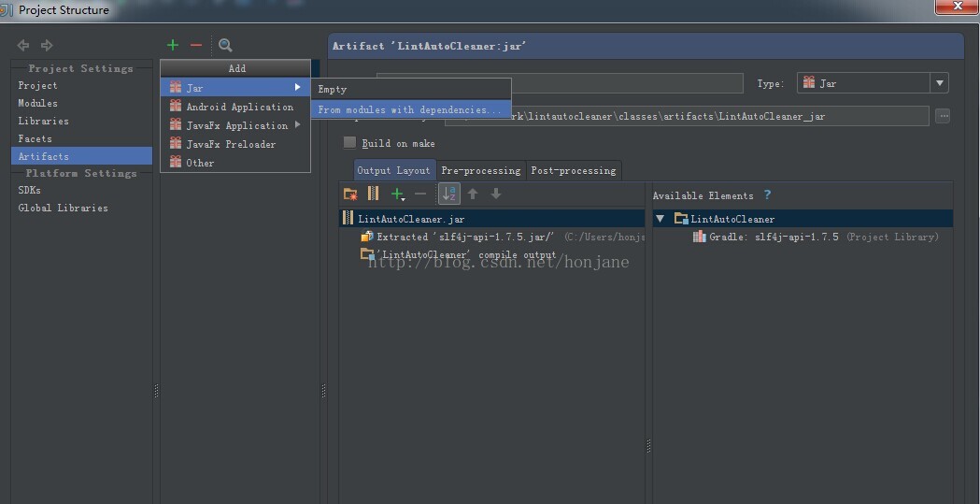Select Empty jar option
The image size is (980, 504).
[411, 90]
